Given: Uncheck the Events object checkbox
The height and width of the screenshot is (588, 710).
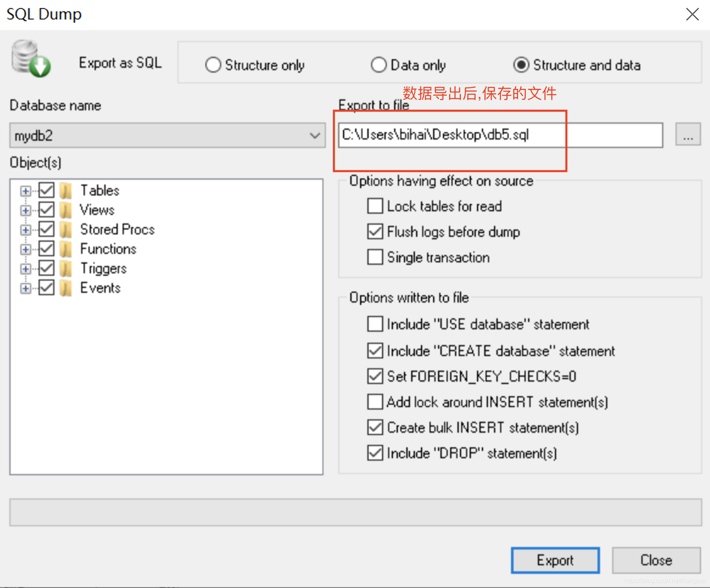Looking at the screenshot, I should (47, 287).
